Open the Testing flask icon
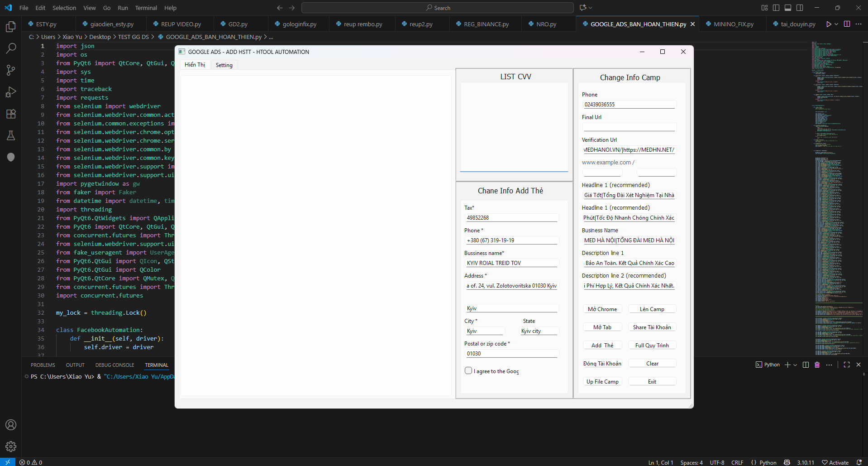This screenshot has height=466, width=868. 11,135
